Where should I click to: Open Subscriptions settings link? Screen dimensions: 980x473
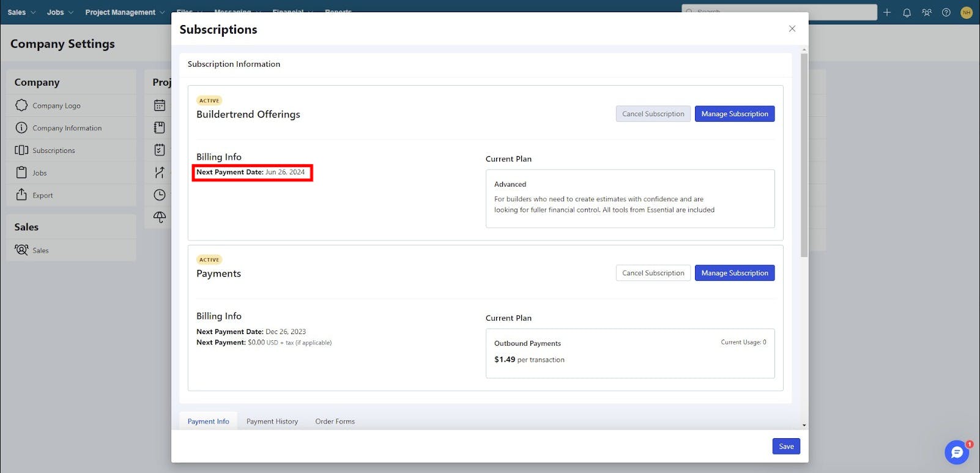pyautogui.click(x=54, y=151)
